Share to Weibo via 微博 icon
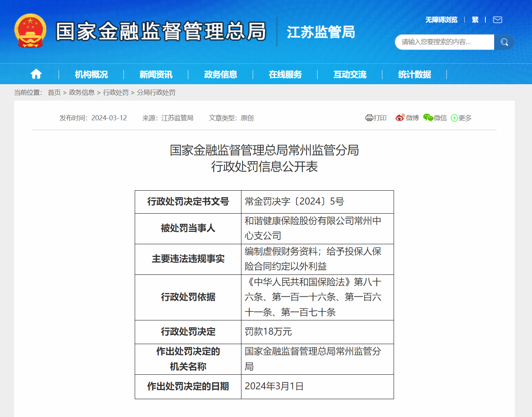 tap(407, 118)
